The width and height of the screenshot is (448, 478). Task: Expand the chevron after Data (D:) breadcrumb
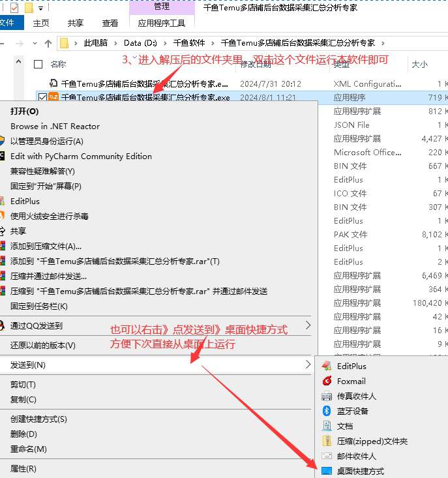pos(165,43)
